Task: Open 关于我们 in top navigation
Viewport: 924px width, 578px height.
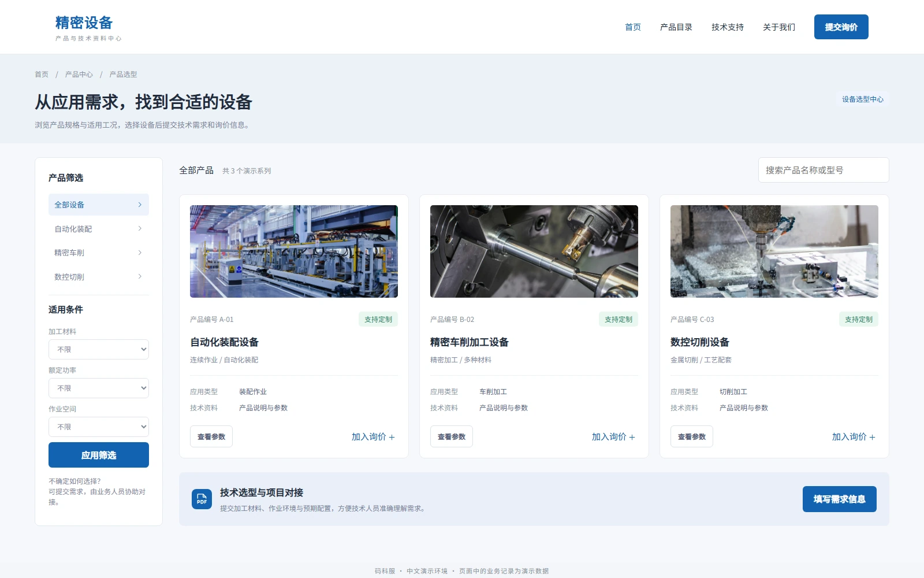Action: coord(779,27)
